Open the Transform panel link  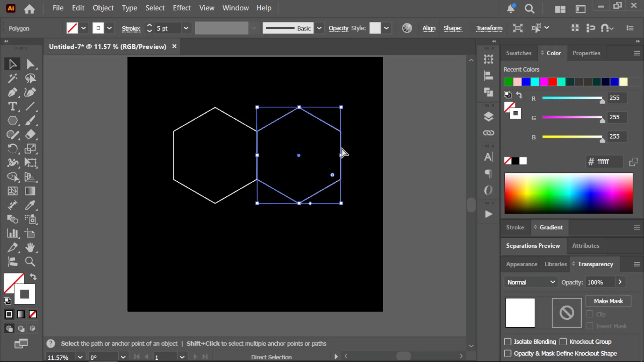[489, 28]
